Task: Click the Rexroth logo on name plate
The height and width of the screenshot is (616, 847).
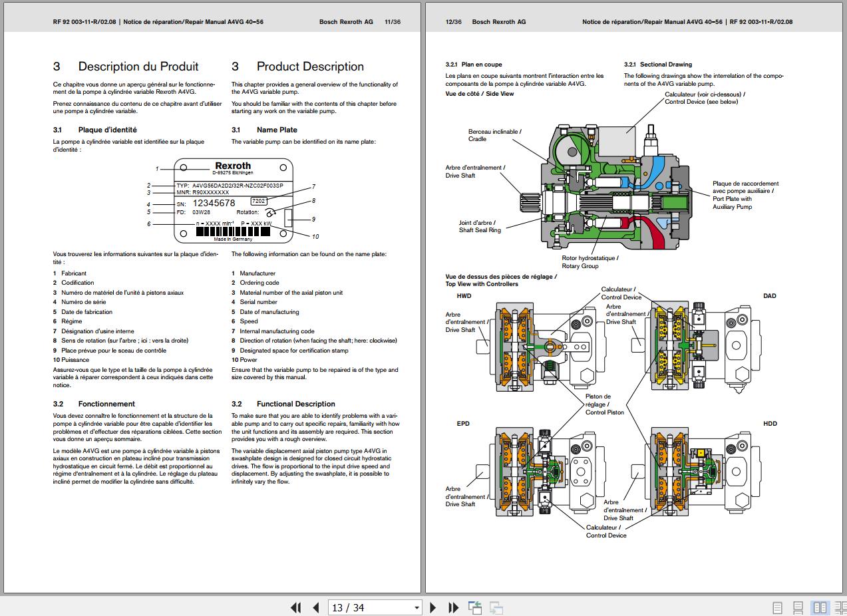Action: tap(233, 166)
